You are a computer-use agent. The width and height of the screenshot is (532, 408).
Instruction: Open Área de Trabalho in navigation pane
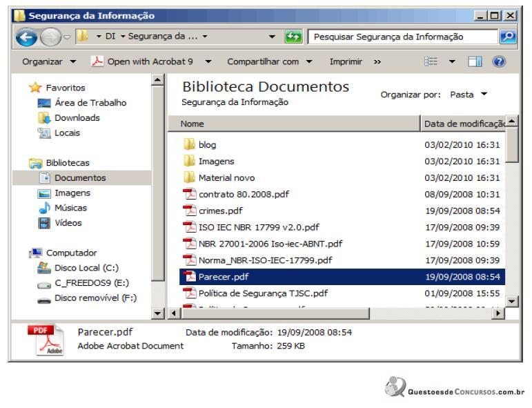[90, 103]
